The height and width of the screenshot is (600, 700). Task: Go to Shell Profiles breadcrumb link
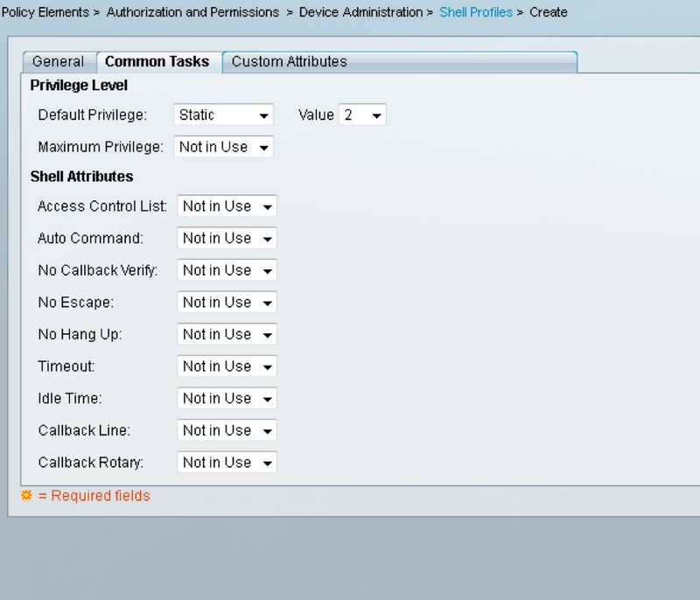(x=476, y=12)
